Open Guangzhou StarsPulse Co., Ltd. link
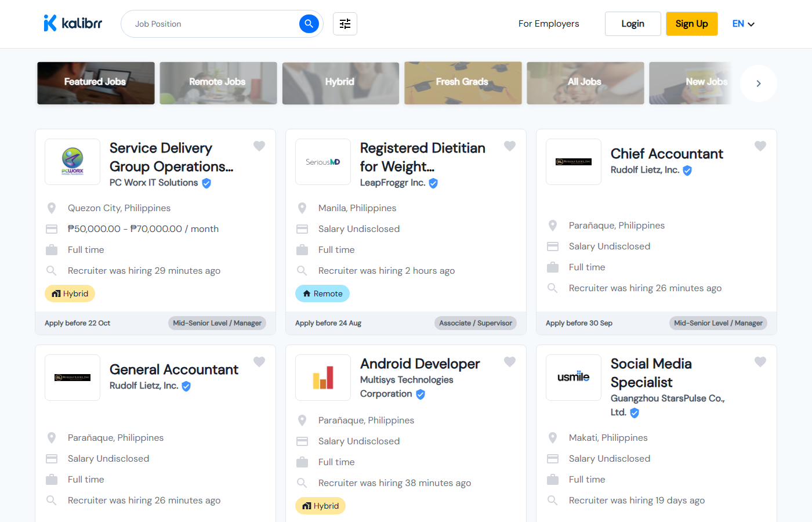Viewport: 812px width, 522px height. pyautogui.click(x=668, y=405)
